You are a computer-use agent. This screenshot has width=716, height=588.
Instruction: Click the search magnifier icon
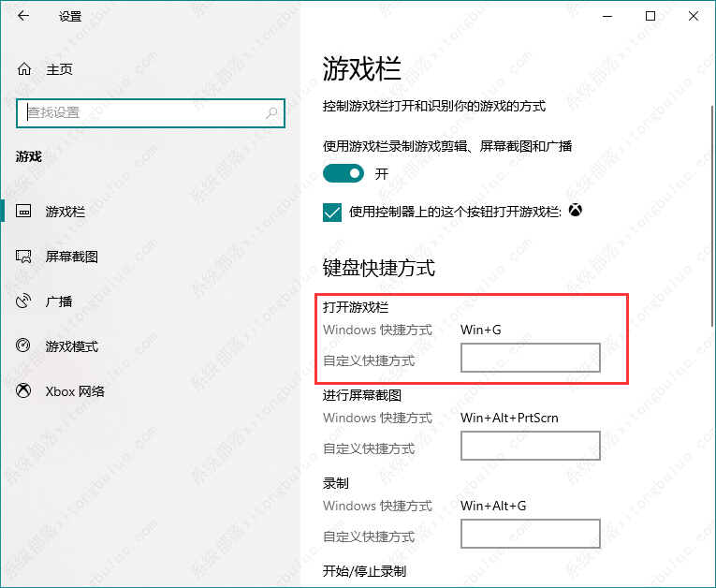[272, 112]
